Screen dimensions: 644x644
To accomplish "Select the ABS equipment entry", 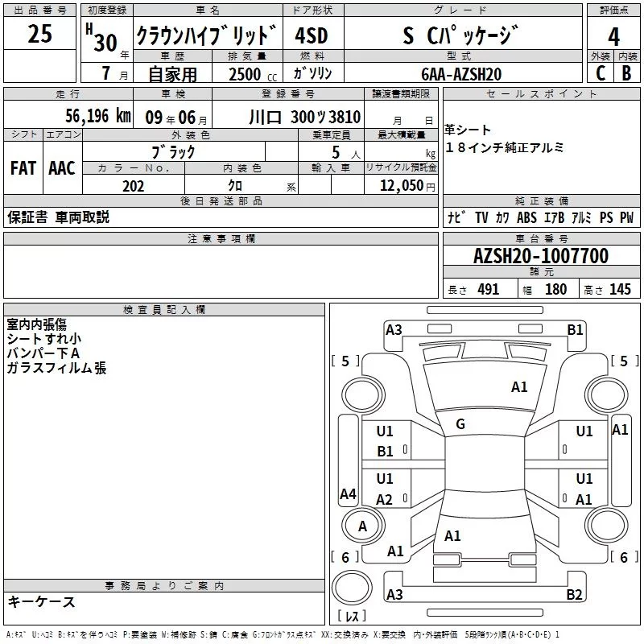I will pos(526,217).
